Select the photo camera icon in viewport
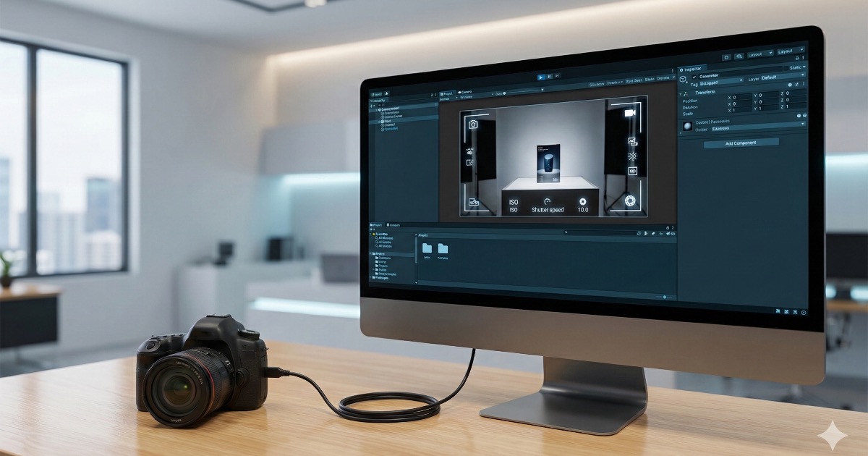The width and height of the screenshot is (868, 456). [473, 124]
